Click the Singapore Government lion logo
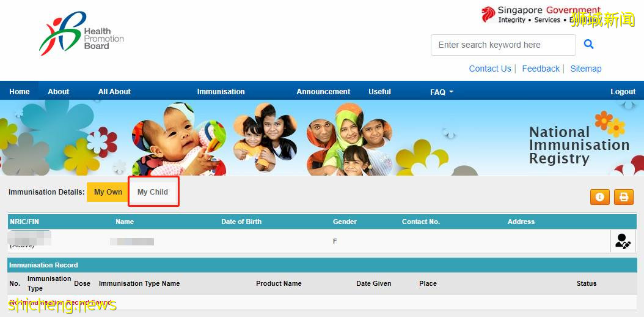This screenshot has width=644, height=317. click(488, 14)
